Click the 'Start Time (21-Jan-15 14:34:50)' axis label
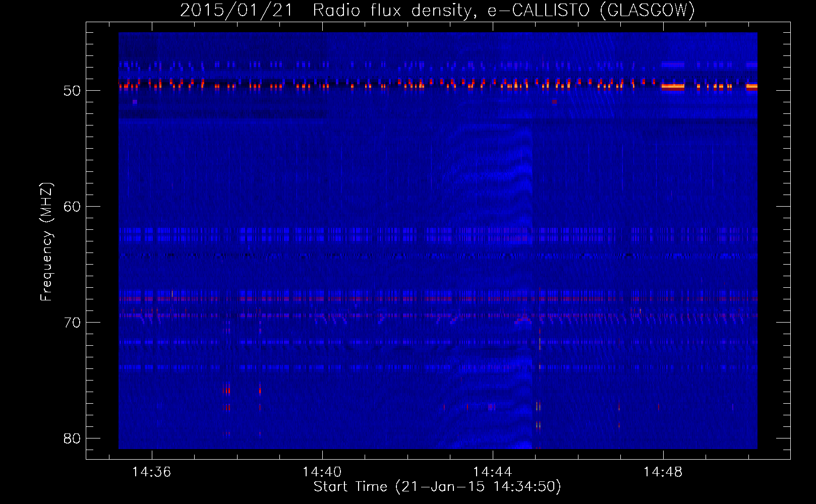This screenshot has width=816, height=504. pyautogui.click(x=437, y=487)
